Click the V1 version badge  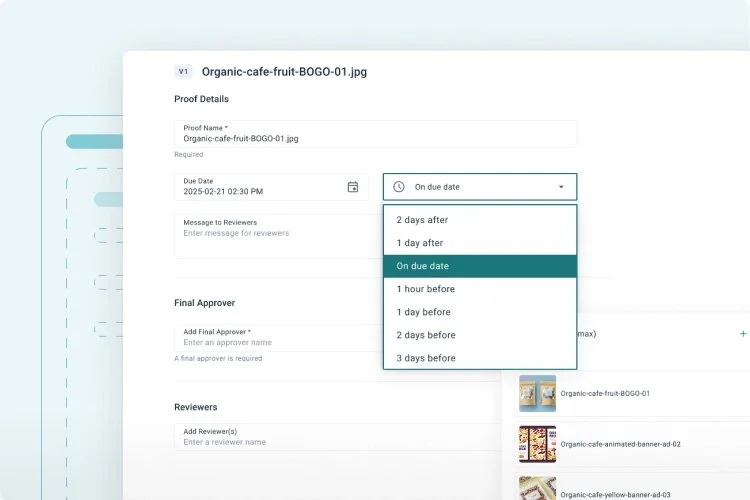tap(183, 72)
